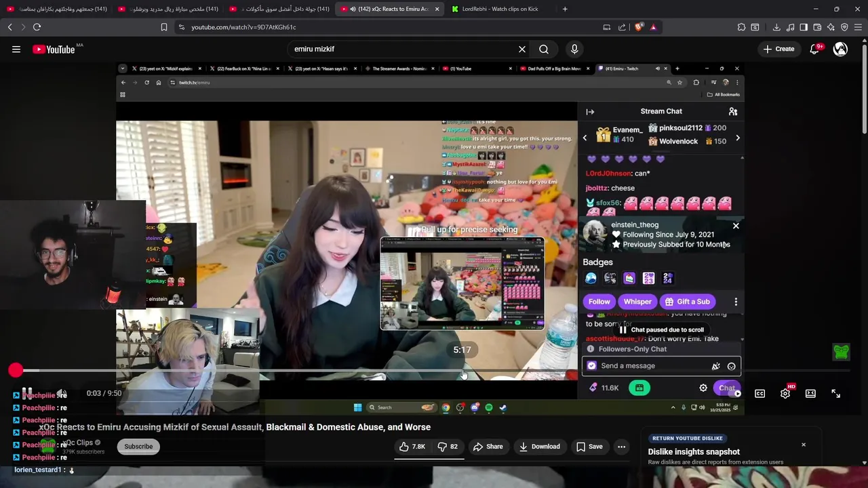
Task: Open the media control music-note icon
Action: click(791, 27)
